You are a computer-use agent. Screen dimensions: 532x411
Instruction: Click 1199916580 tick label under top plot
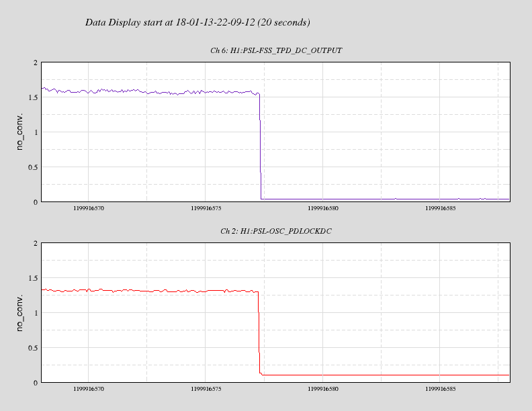322,208
